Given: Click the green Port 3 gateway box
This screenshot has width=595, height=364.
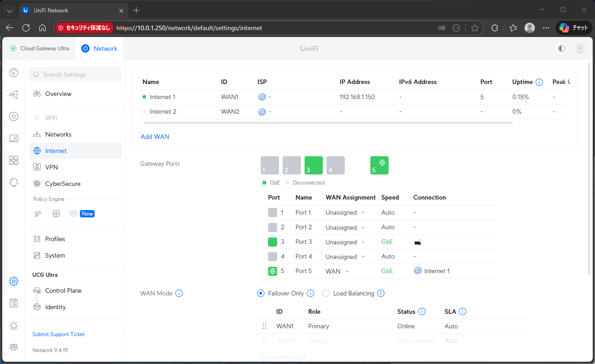Looking at the screenshot, I should 313,165.
